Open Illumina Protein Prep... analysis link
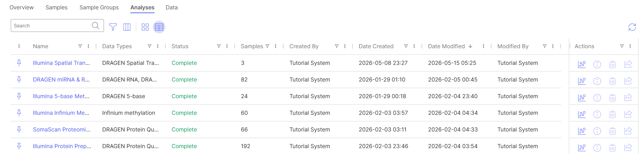 pos(62,146)
